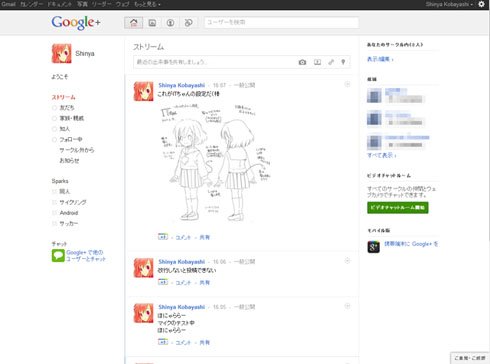Expand Shinya Kobayashi account menu
Image resolution: width=490 pixels, height=364 pixels.
449,4
